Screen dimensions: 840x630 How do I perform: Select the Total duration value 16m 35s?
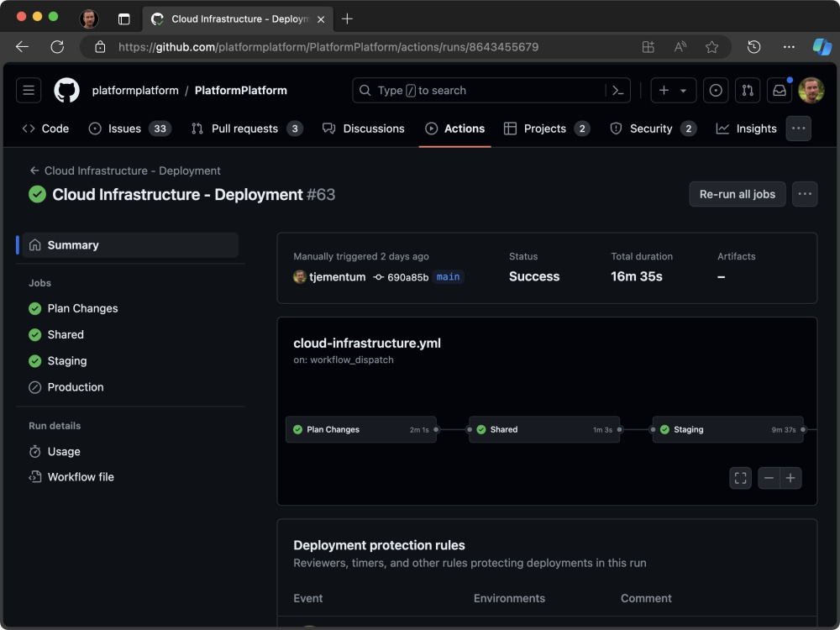click(x=637, y=276)
